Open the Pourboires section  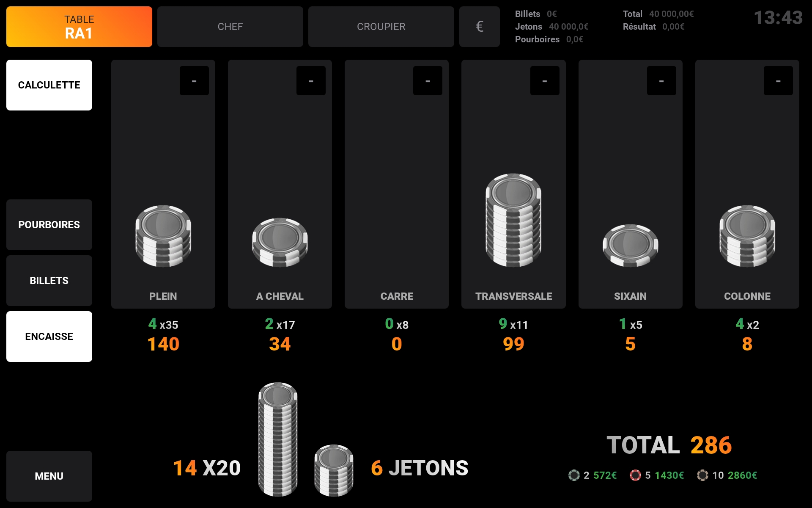(49, 225)
